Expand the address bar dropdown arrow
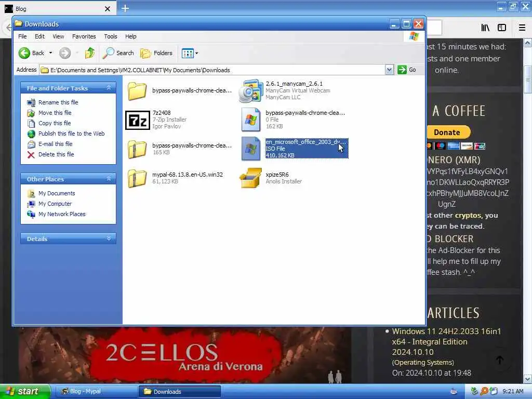Viewport: 532px width, 399px height. tap(389, 70)
